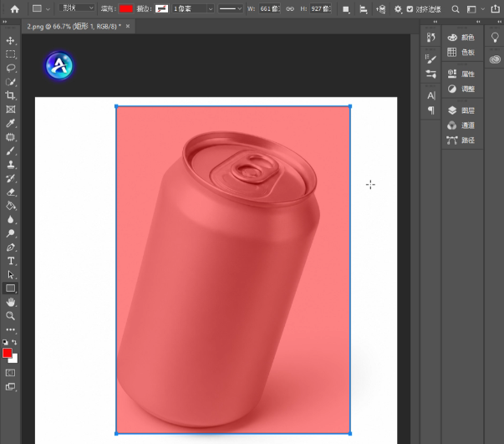Select the Frame tool

tap(10, 110)
